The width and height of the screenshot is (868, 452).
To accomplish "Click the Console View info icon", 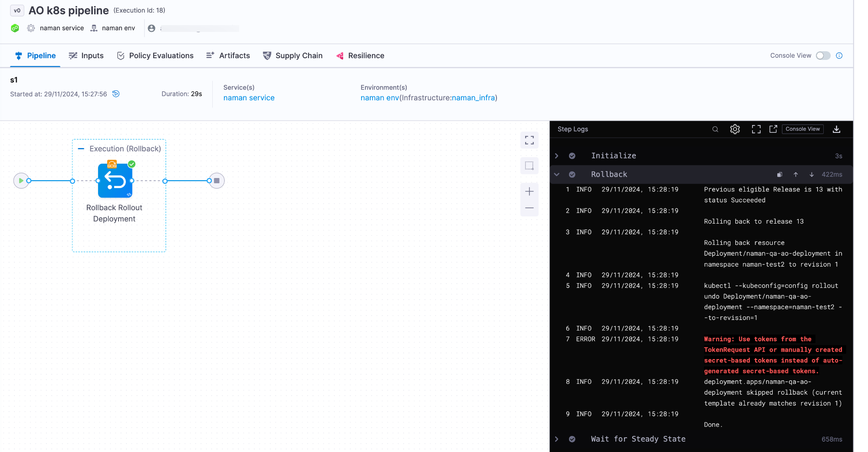I will pos(839,56).
